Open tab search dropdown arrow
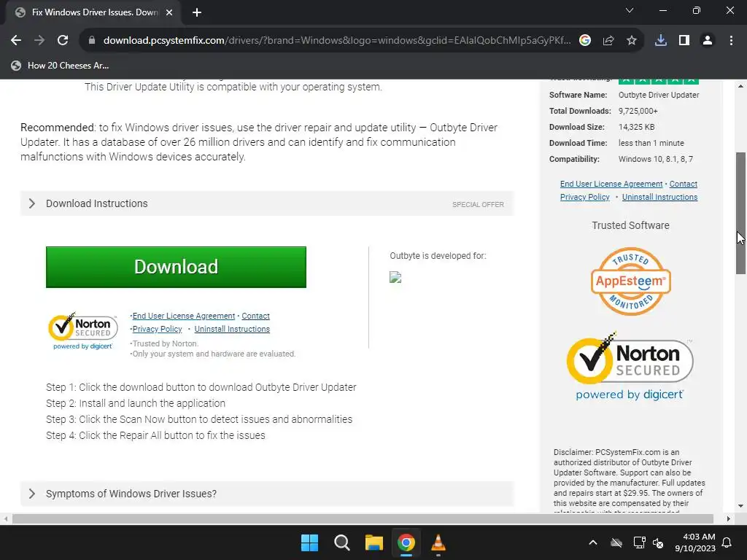Viewport: 747px width, 560px height. tap(630, 10)
